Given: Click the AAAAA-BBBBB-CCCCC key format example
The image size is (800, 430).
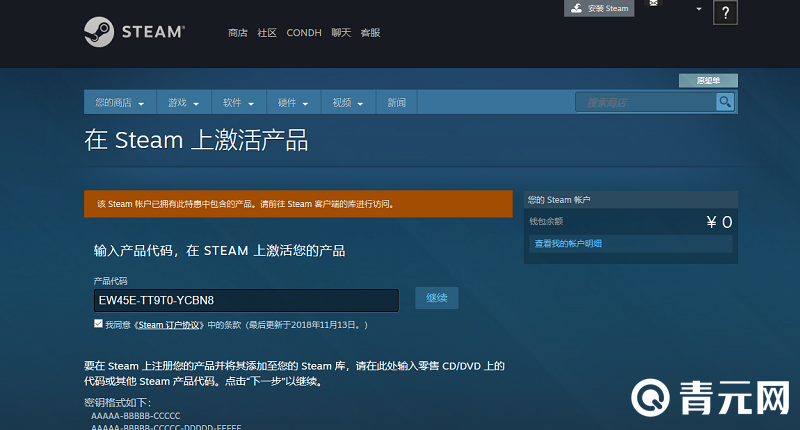Looking at the screenshot, I should coord(136,416).
